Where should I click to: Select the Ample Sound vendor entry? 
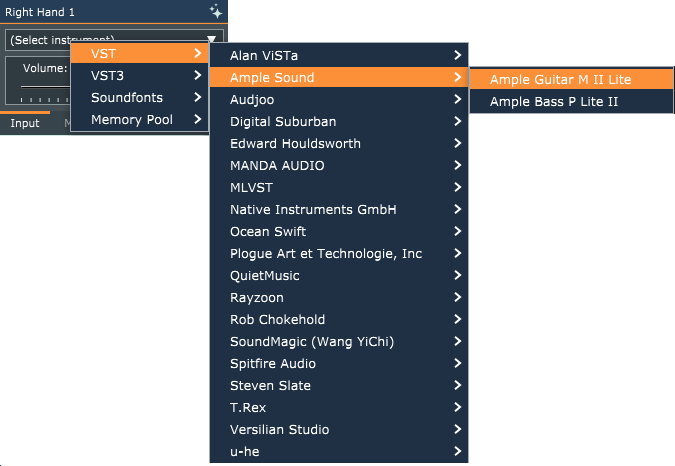point(339,77)
